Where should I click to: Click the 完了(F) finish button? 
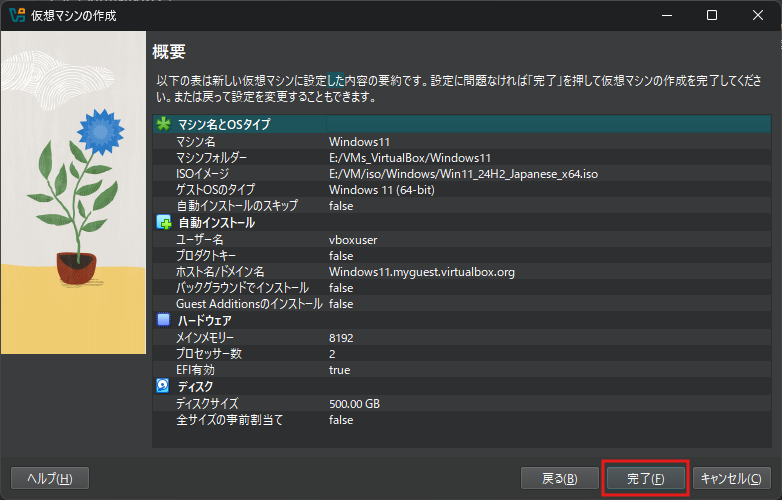(645, 479)
